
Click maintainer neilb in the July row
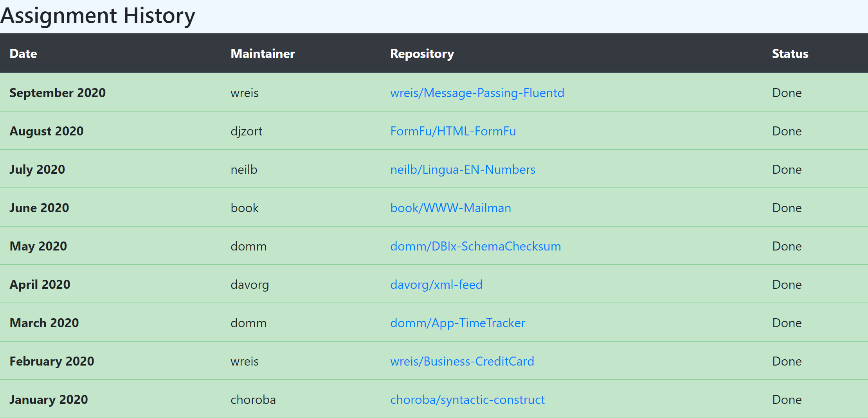coord(244,169)
